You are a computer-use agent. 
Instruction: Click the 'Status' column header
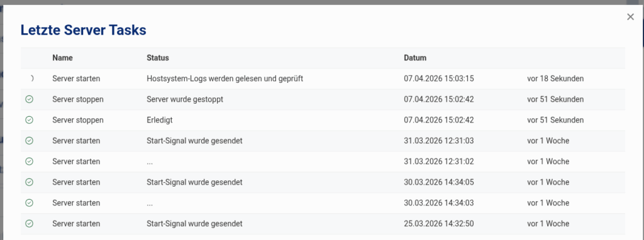158,58
